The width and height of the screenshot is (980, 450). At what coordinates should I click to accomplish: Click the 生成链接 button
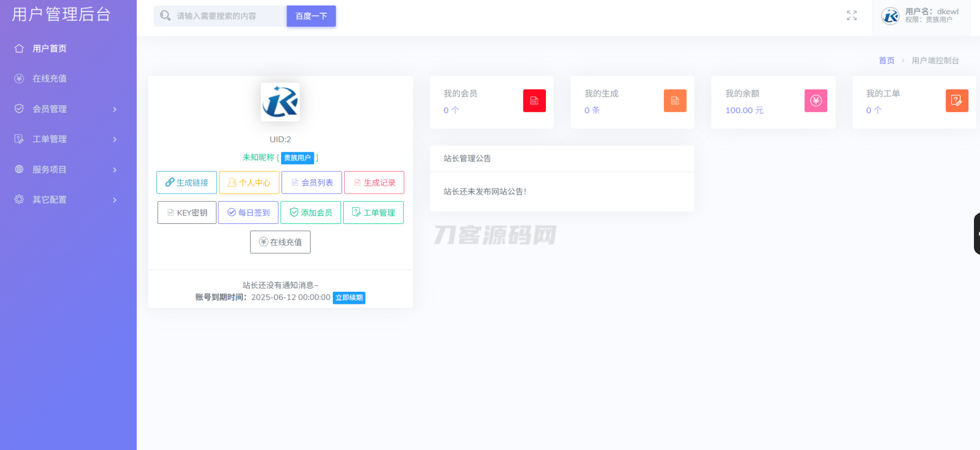pos(187,183)
